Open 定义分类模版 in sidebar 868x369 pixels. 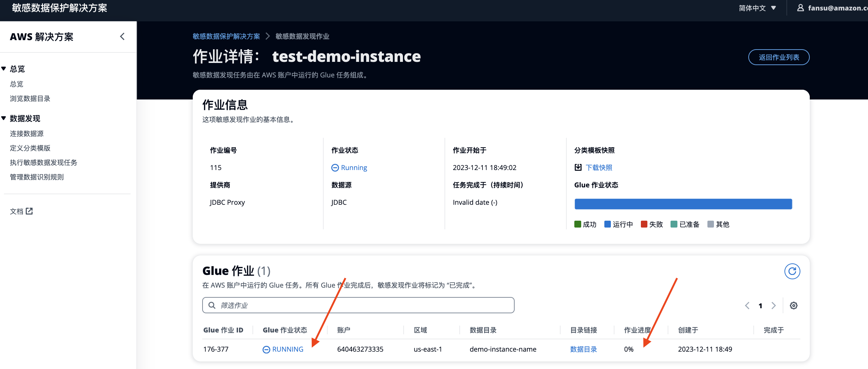click(x=30, y=148)
